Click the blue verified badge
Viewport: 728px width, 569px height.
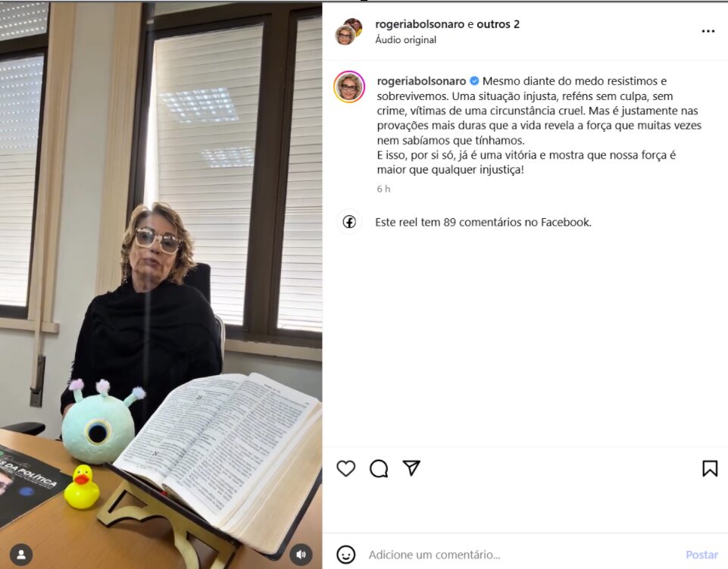tap(474, 81)
